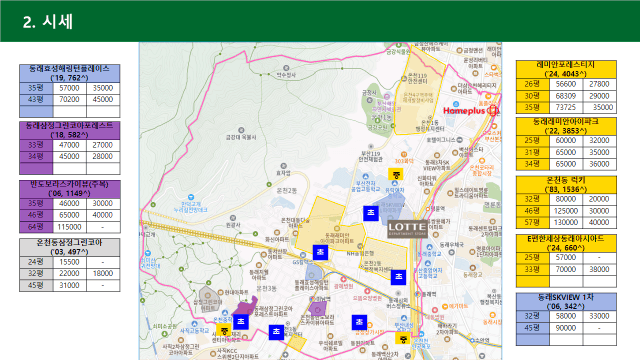
Task: Select purple 동래삼정그린코아포레스트 shape on map
Action: pyautogui.click(x=245, y=305)
